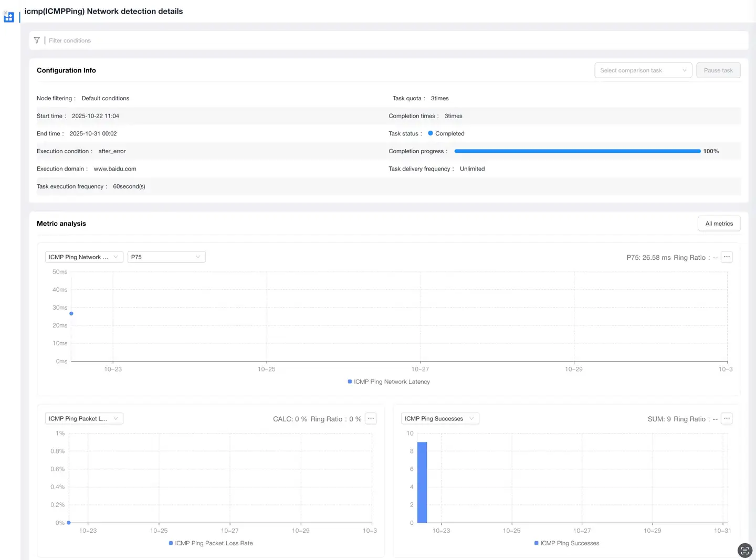Click the latency data point on chart
The image size is (756, 560).
click(x=71, y=314)
